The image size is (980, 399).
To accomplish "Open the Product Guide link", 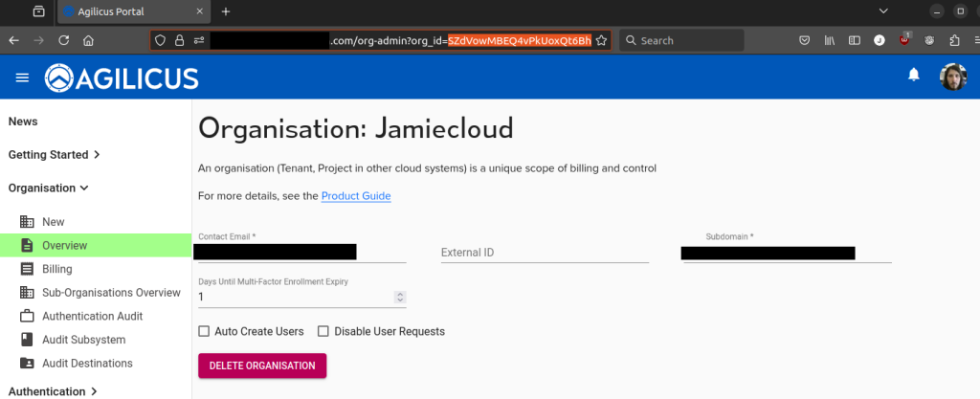I will [356, 196].
